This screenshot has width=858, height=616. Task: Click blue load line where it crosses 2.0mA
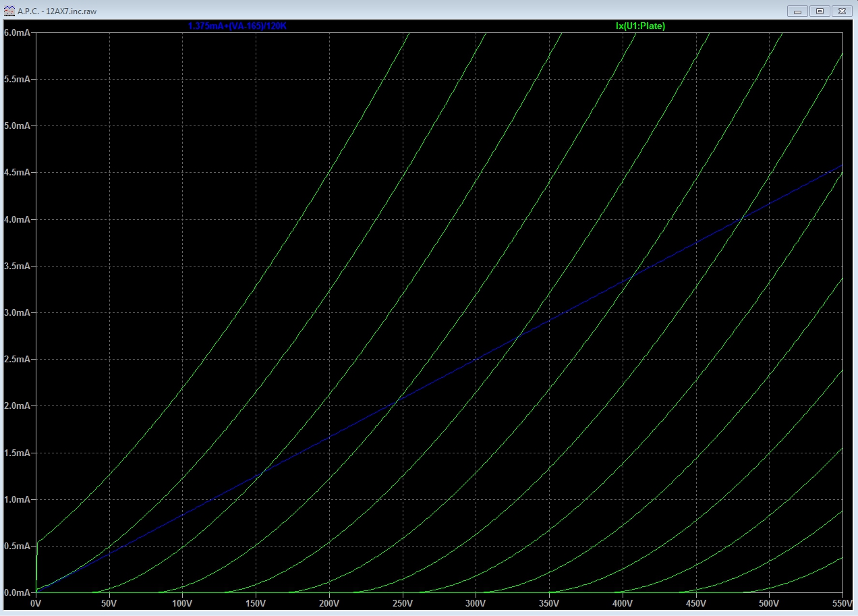(388, 406)
